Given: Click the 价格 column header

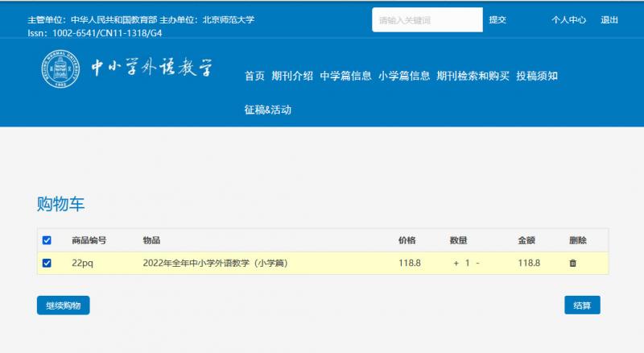Looking at the screenshot, I should tap(407, 240).
